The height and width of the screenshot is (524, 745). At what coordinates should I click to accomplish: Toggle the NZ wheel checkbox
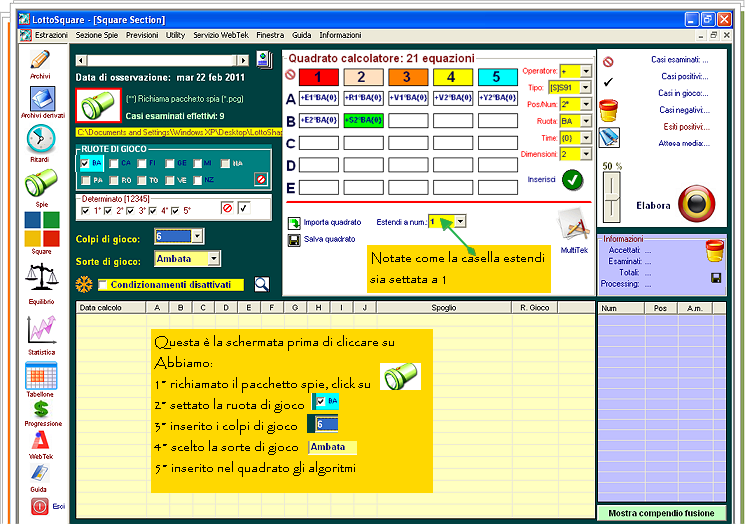(198, 180)
